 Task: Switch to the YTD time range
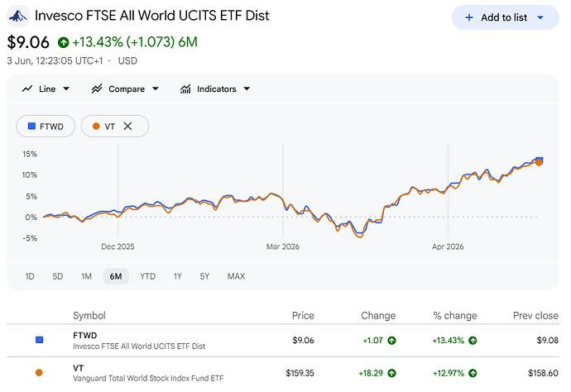pyautogui.click(x=147, y=276)
